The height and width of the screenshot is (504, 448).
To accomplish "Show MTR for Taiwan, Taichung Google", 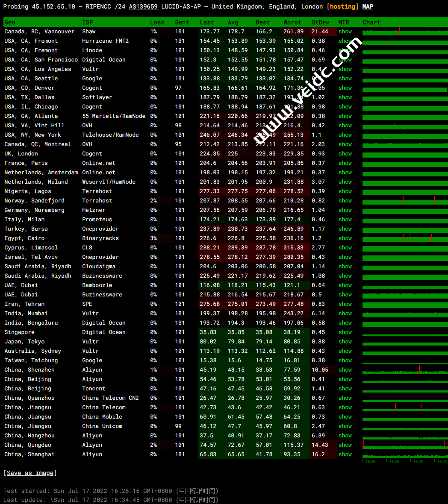I will point(345,360).
